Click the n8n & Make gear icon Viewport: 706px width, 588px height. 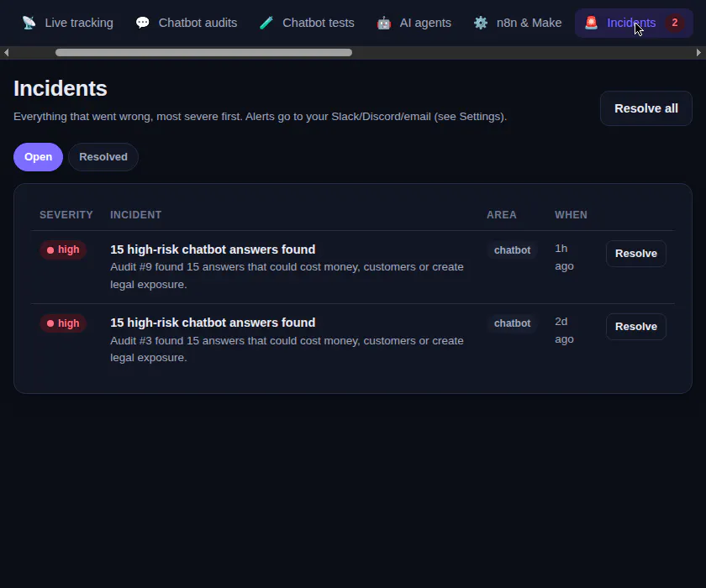click(481, 23)
